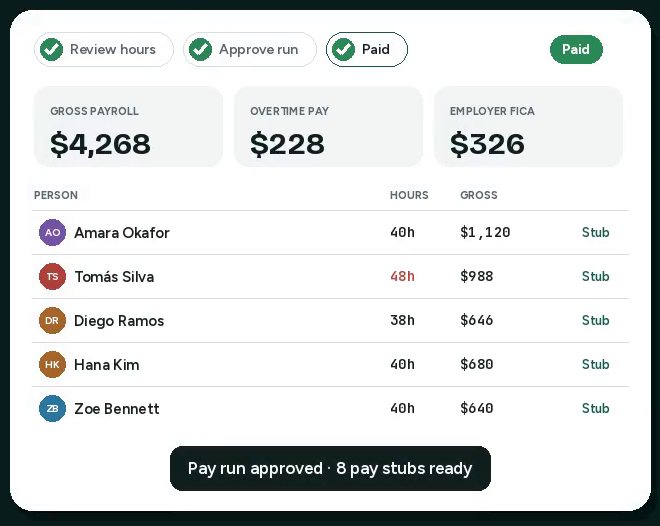
Task: Select the name Hana Kim
Action: click(106, 365)
